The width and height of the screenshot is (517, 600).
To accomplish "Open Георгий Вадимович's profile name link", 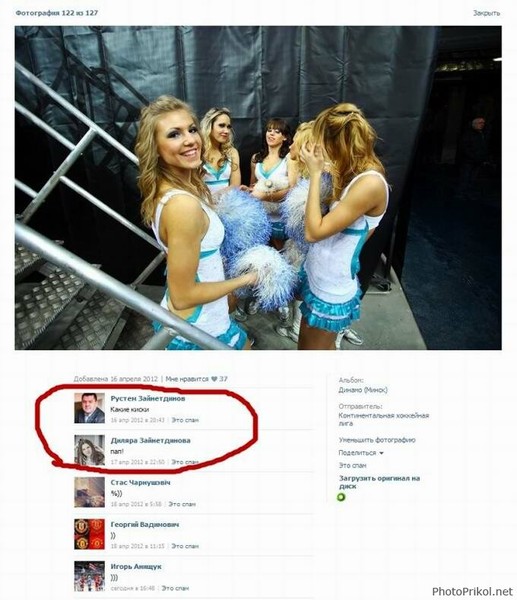I will (x=145, y=525).
